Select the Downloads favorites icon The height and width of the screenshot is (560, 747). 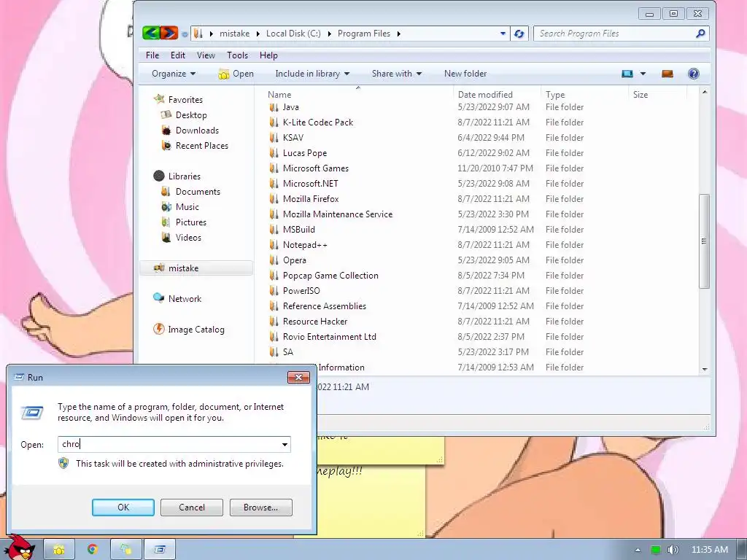click(166, 131)
